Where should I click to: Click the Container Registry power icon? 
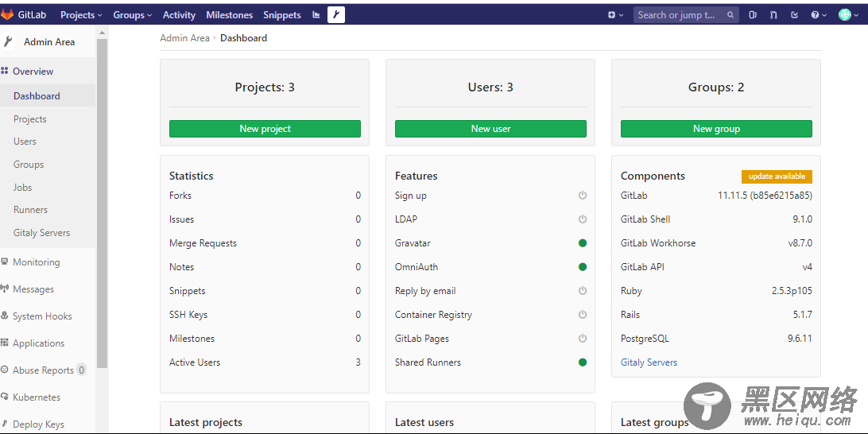[583, 315]
